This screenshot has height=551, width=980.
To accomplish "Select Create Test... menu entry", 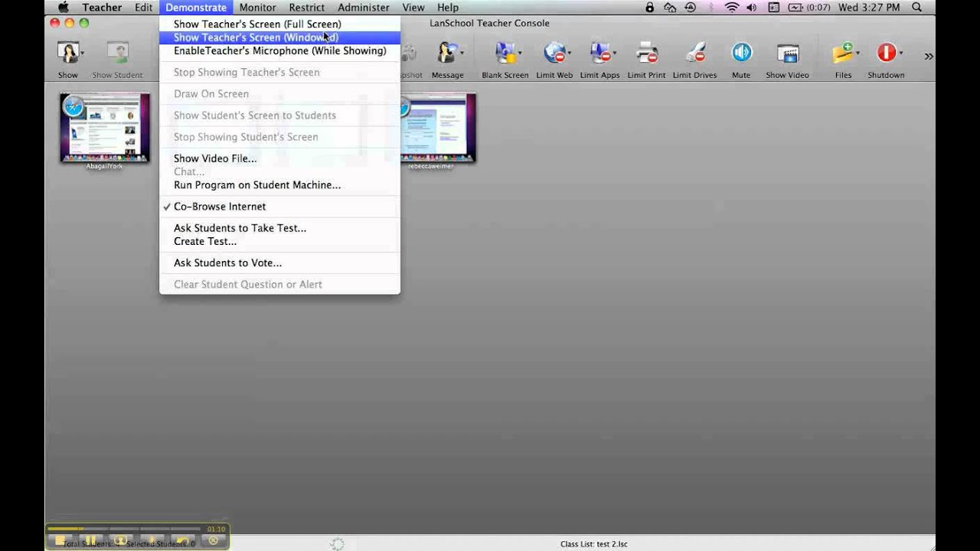I will (279, 241).
